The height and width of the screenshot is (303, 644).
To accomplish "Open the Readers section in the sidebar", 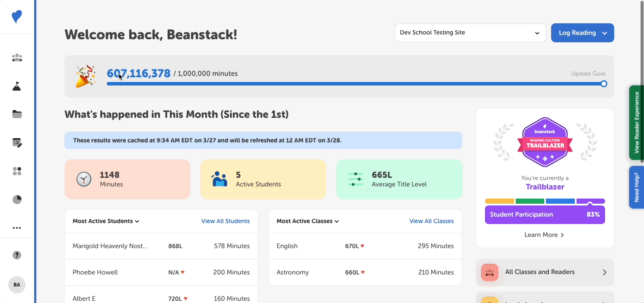I will (x=17, y=57).
